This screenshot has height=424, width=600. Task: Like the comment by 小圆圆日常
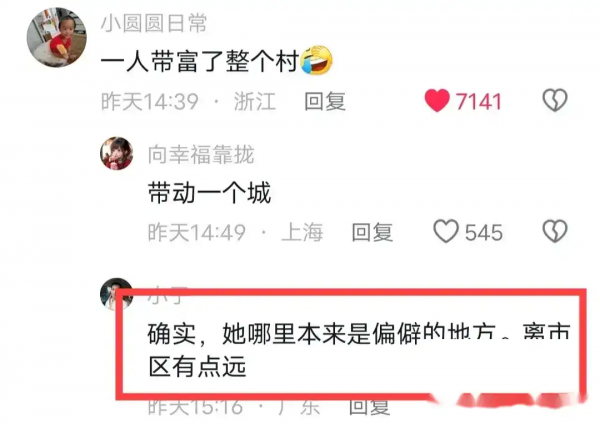coord(437,100)
